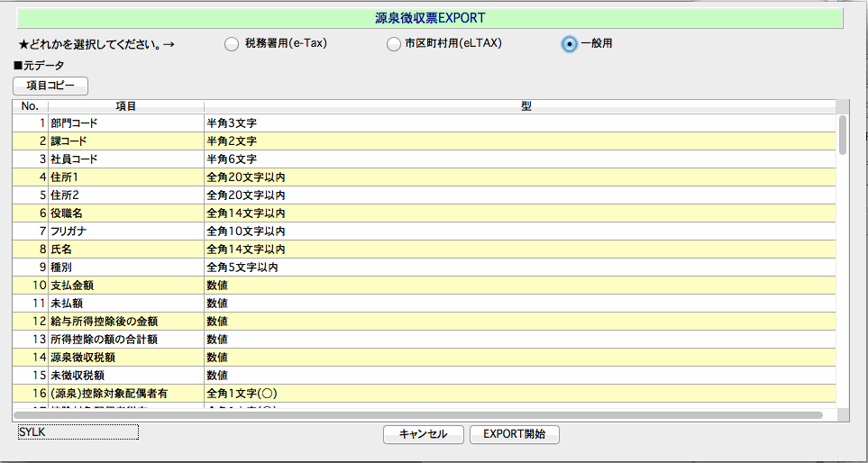Image resolution: width=868 pixels, height=463 pixels.
Task: Select the 一般用 radio button
Action: (569, 43)
